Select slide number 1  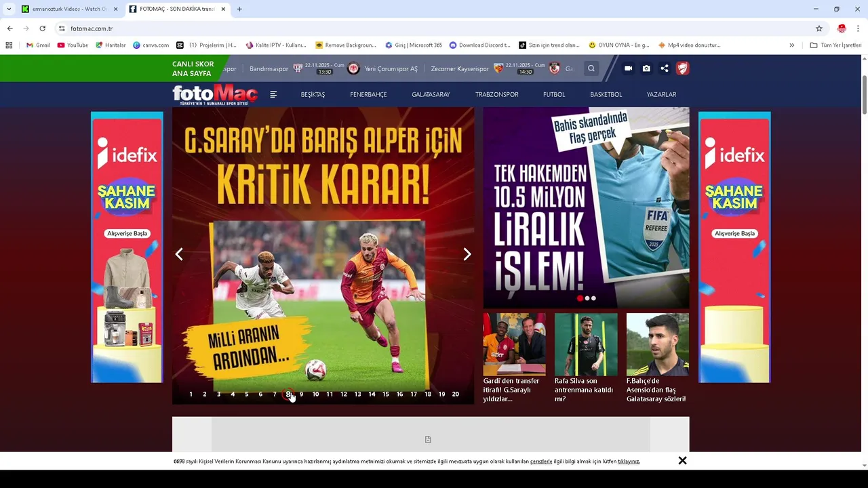[191, 394]
